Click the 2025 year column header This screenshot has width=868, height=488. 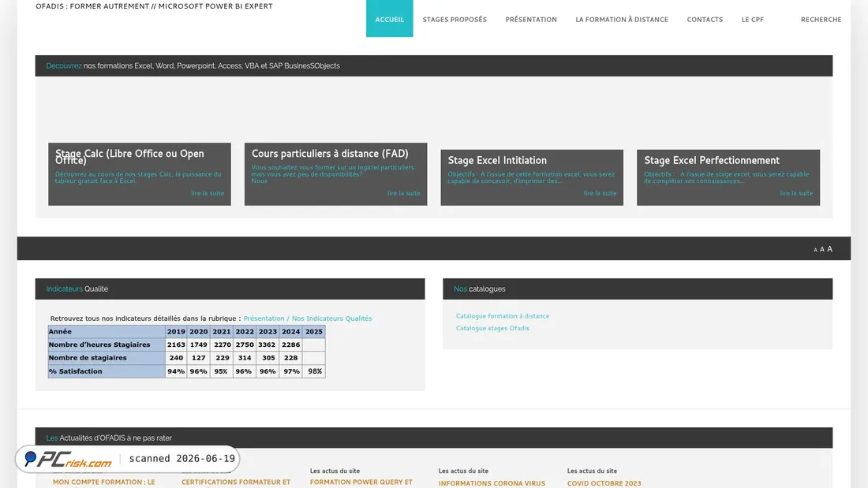(314, 331)
